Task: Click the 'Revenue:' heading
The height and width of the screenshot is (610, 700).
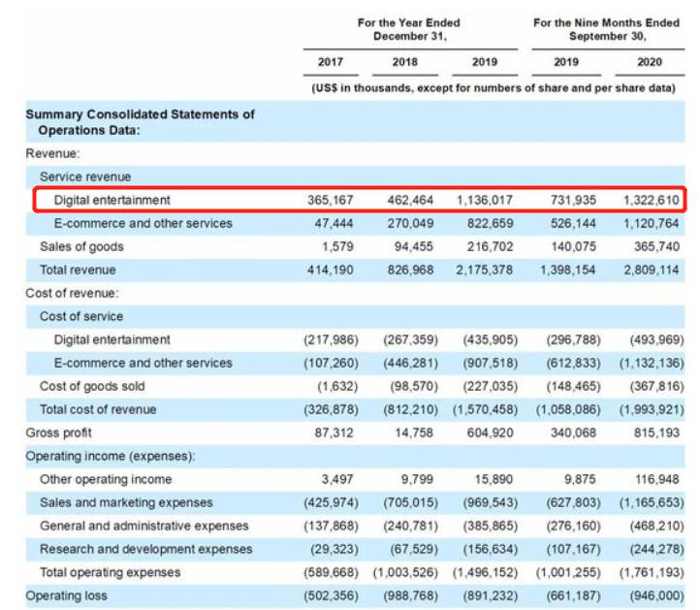Action: tap(52, 153)
